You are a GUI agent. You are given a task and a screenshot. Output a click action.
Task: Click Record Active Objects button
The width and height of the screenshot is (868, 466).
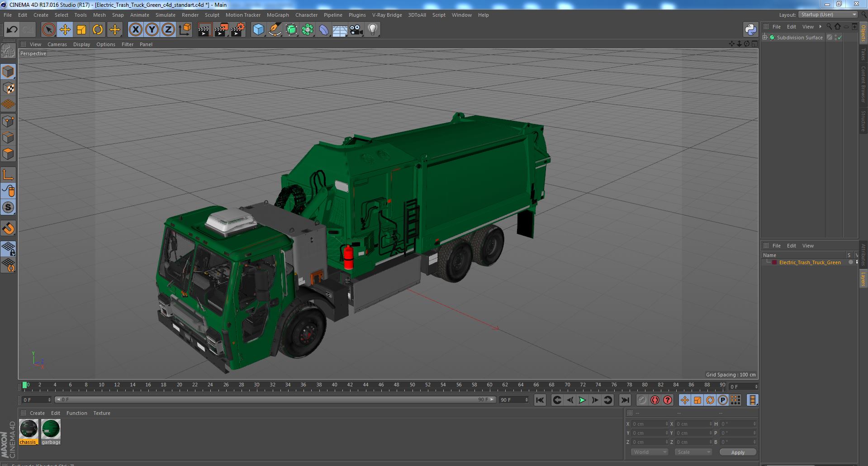pyautogui.click(x=642, y=400)
